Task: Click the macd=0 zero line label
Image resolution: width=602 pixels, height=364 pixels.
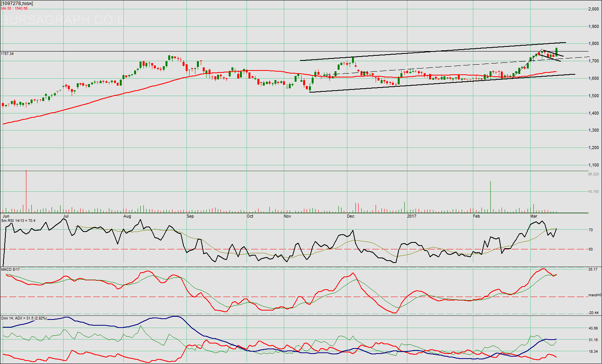Action: 594,295
